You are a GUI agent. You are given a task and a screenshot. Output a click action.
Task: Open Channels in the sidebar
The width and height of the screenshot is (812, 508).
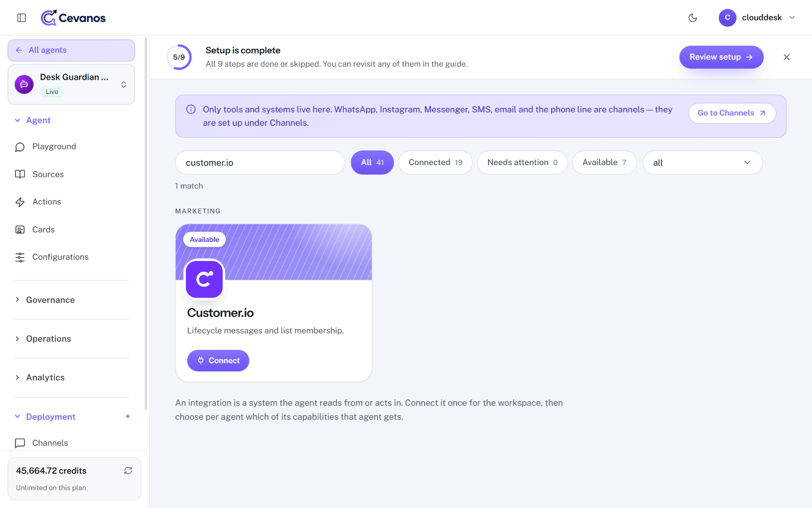click(71, 443)
